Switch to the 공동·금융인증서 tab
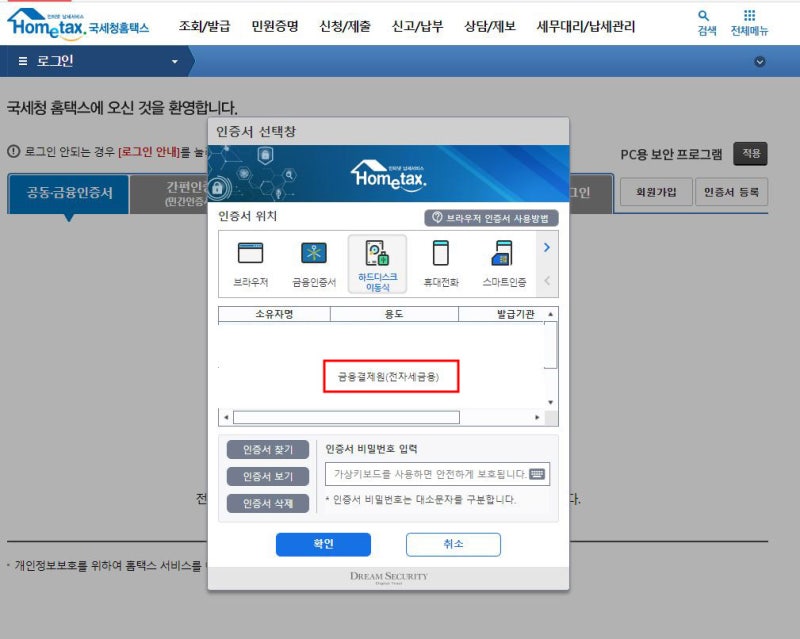The width and height of the screenshot is (800, 639). click(69, 193)
